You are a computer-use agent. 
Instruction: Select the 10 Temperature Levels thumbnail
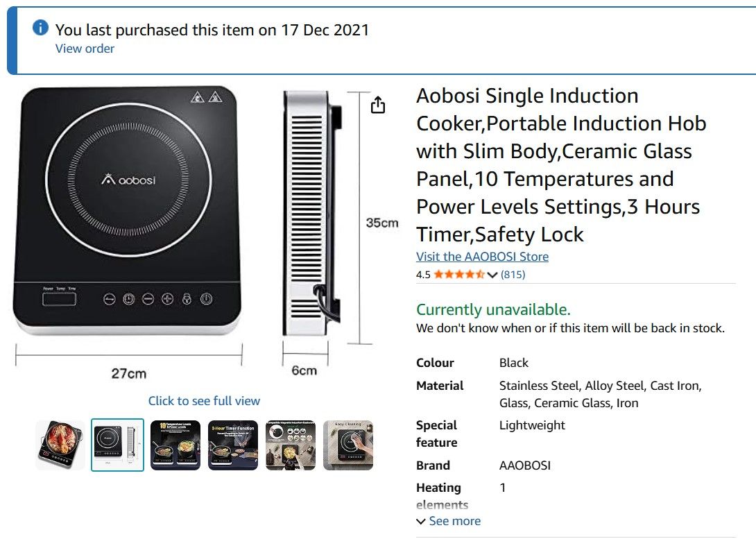175,445
